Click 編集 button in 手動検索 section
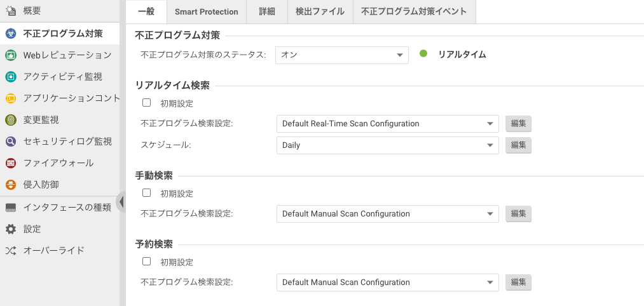This screenshot has height=306, width=644. 518,214
